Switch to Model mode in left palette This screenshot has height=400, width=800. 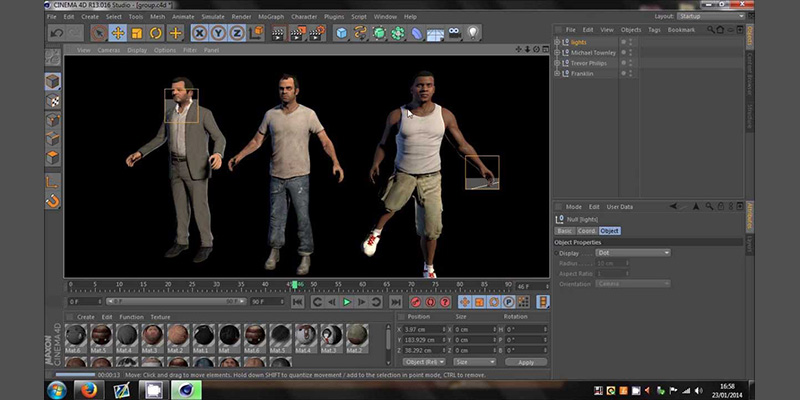[53, 82]
